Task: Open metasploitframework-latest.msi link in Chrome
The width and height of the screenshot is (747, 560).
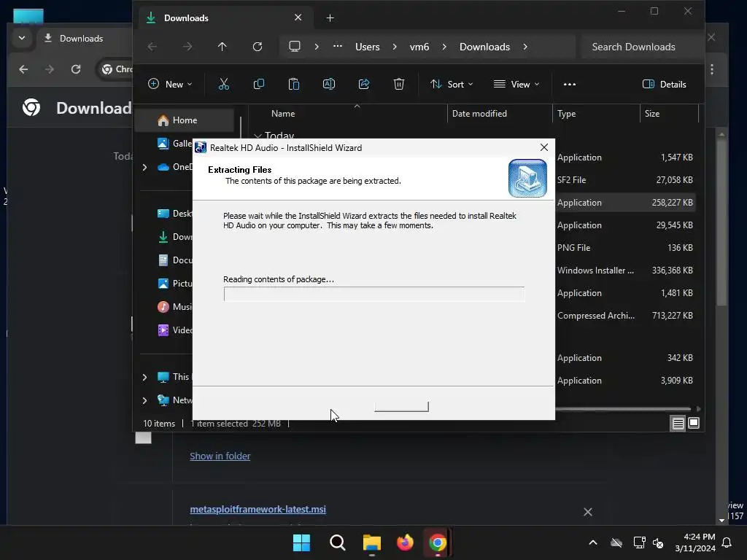Action: pos(258,509)
